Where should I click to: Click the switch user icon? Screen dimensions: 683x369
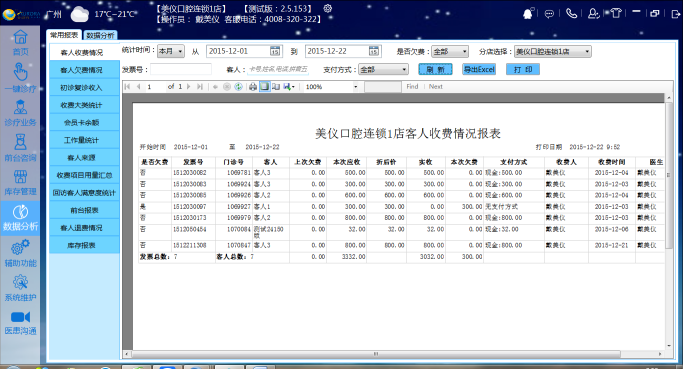pyautogui.click(x=593, y=14)
